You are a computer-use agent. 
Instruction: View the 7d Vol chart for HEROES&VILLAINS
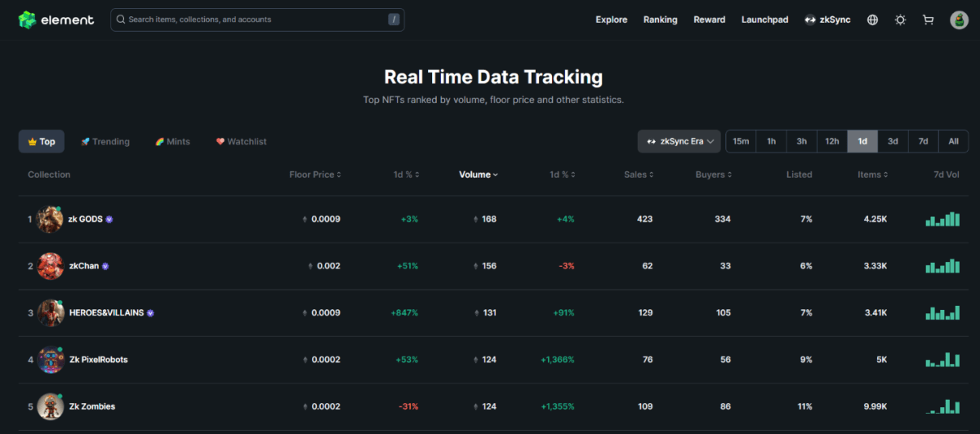pos(942,312)
